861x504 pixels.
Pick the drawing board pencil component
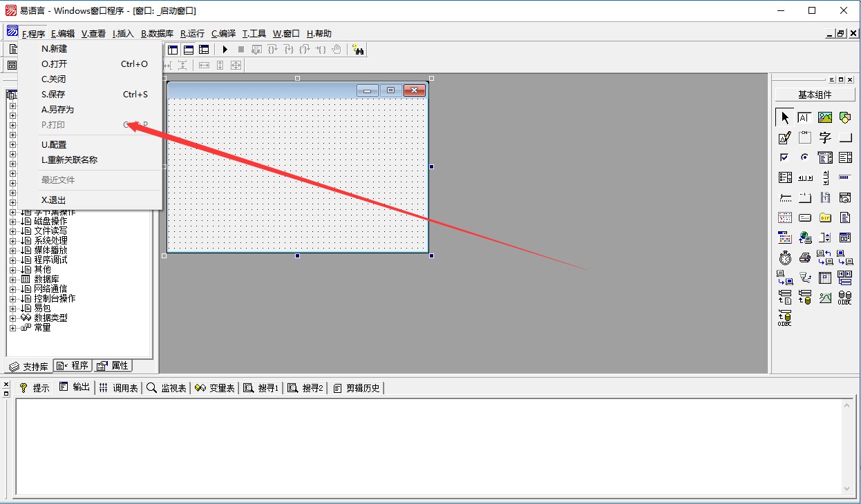[x=784, y=137]
